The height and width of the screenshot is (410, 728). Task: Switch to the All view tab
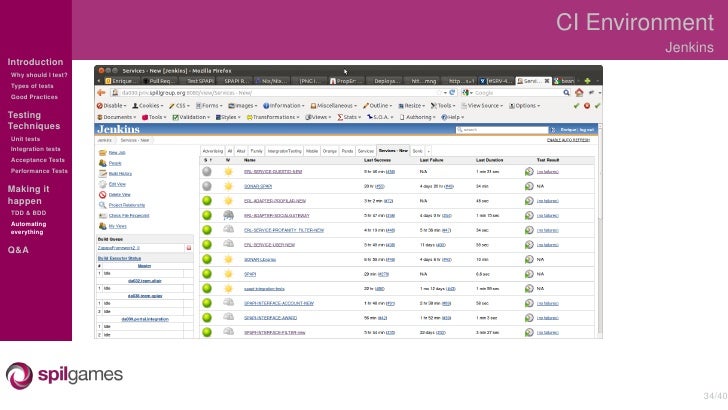pyautogui.click(x=230, y=151)
